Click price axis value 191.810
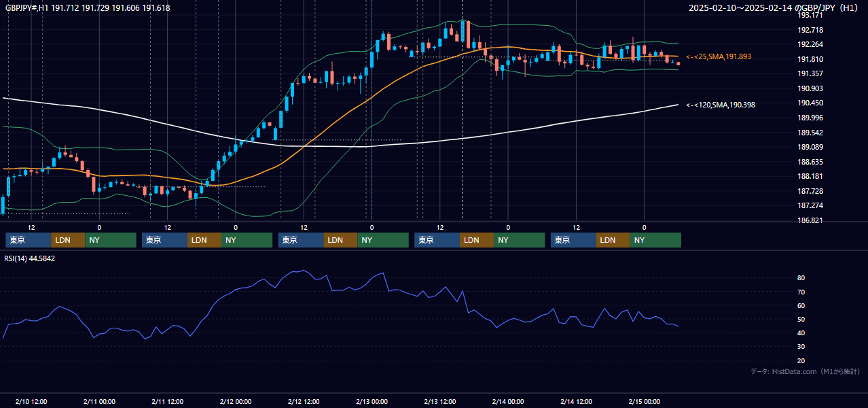The height and width of the screenshot is (408, 868). pyautogui.click(x=810, y=59)
